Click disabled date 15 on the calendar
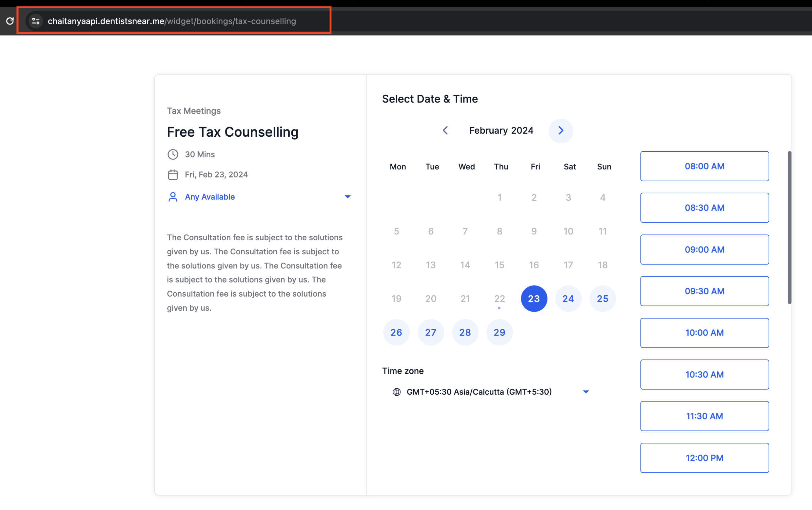The image size is (812, 510). point(499,265)
